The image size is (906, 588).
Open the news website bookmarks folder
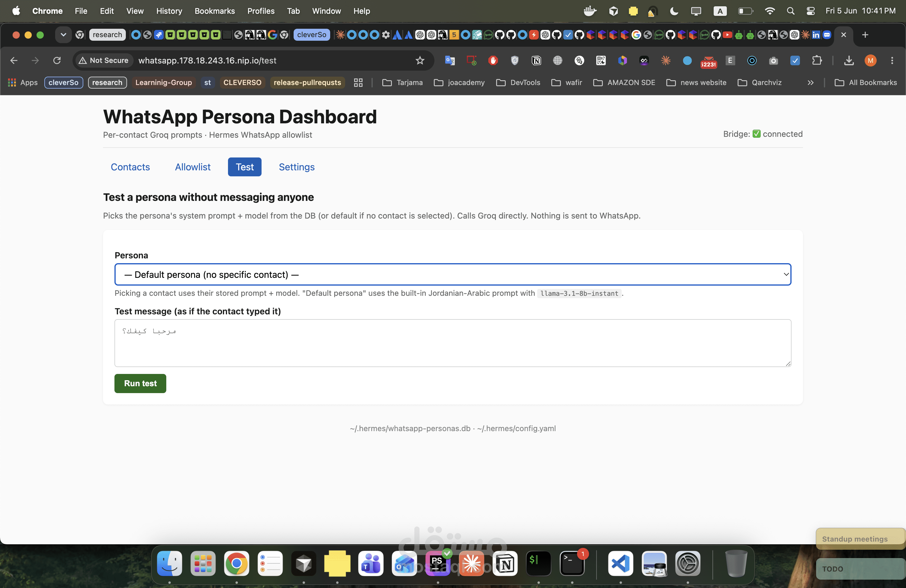(696, 83)
